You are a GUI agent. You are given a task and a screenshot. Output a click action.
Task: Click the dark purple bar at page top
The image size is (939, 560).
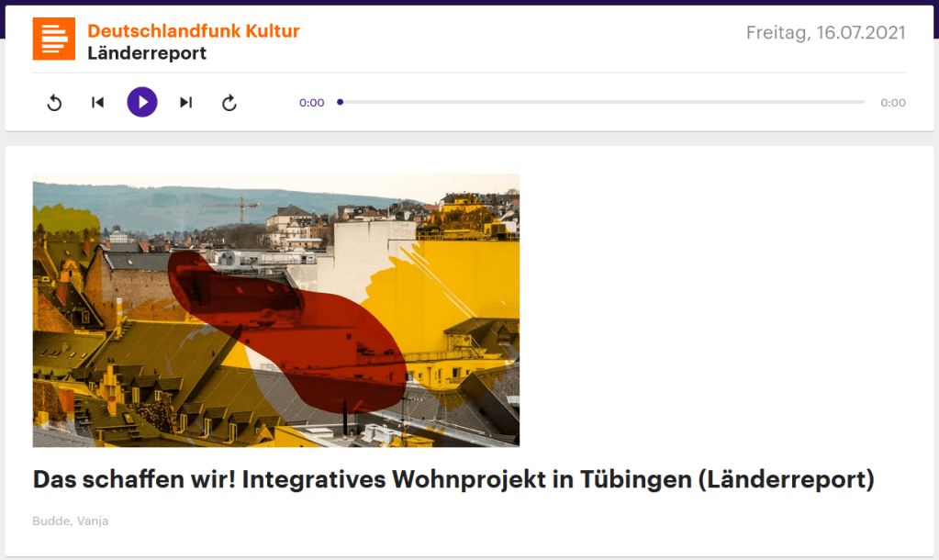(470, 3)
